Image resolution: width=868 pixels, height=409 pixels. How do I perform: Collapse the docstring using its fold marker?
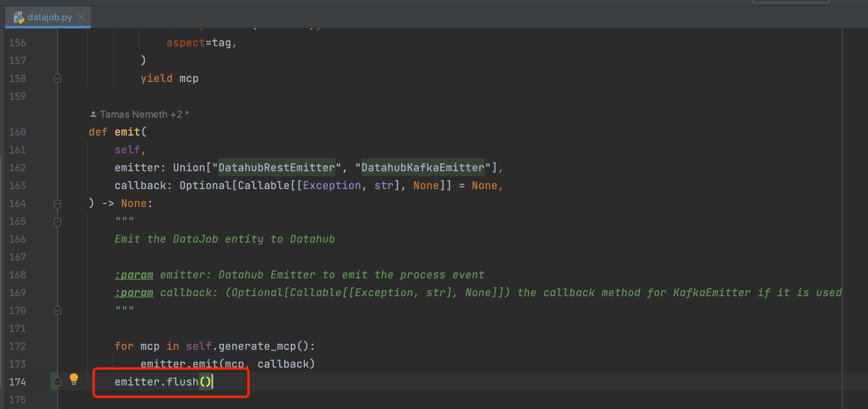[x=57, y=222]
